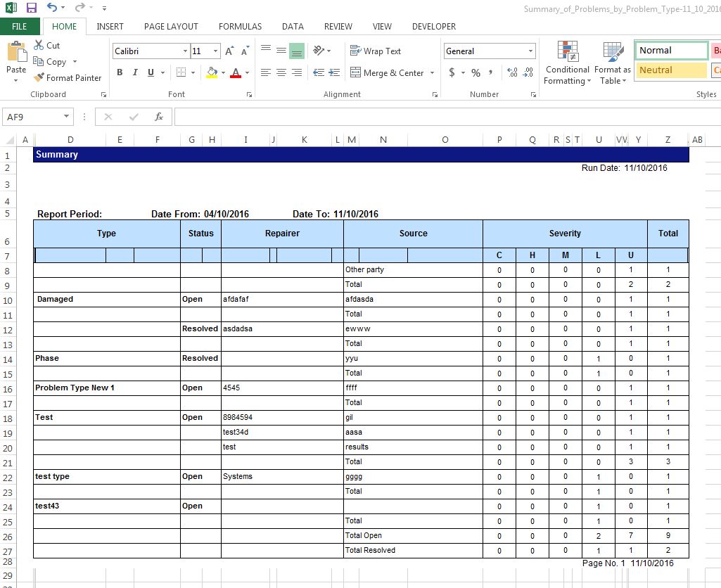The height and width of the screenshot is (588, 721).
Task: Toggle Align Left
Action: coord(266,72)
